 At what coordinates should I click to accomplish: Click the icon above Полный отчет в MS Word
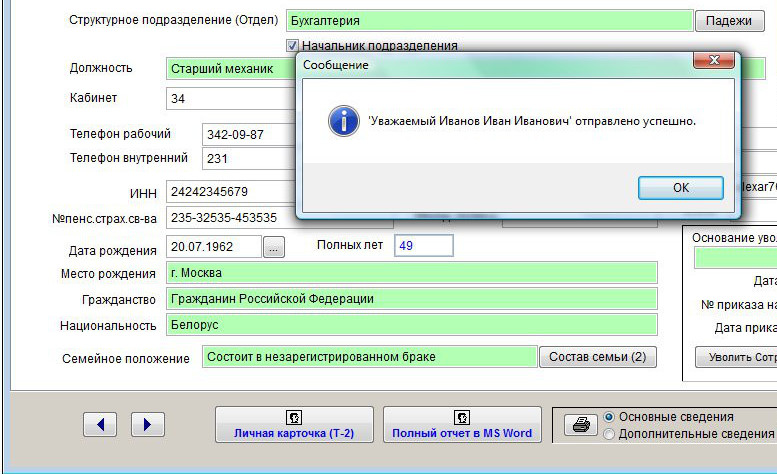click(x=462, y=417)
